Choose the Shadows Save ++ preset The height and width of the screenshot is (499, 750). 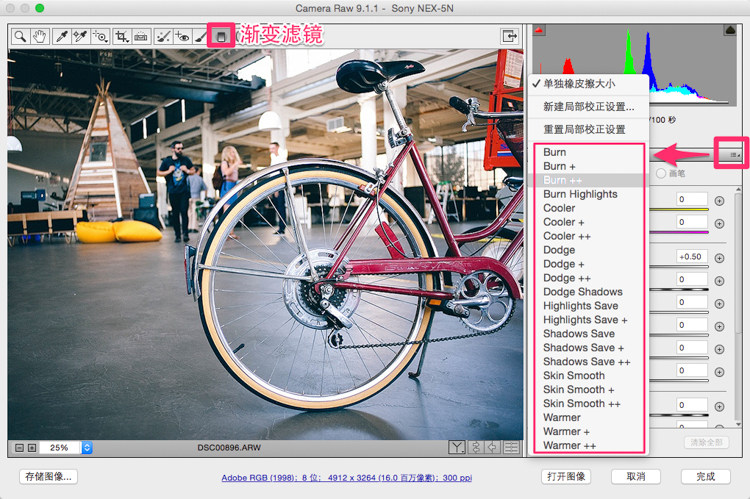click(589, 362)
